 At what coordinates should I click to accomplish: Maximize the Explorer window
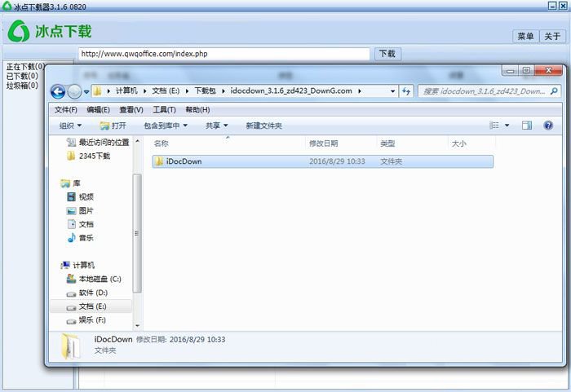pyautogui.click(x=526, y=70)
